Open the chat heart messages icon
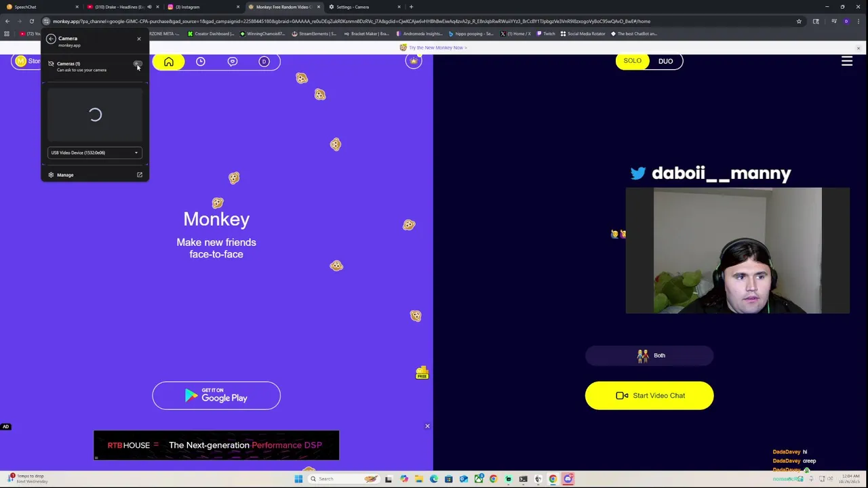This screenshot has height=488, width=868. (233, 62)
